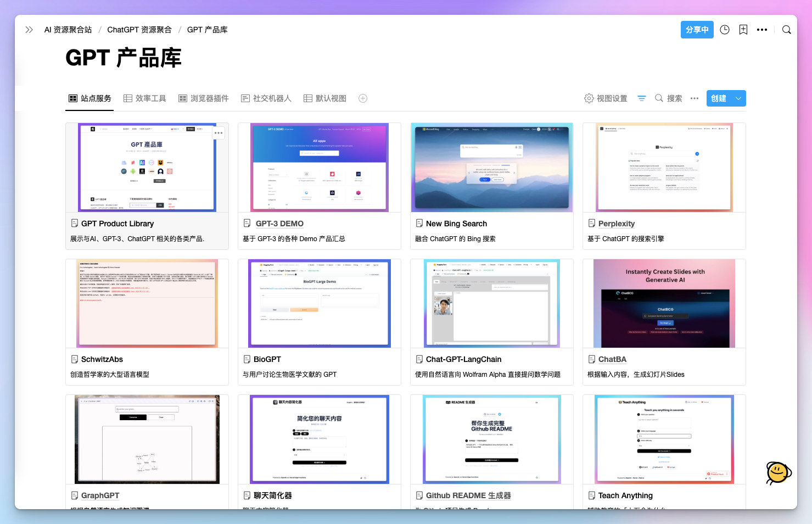
Task: Add a new view with plus icon
Action: point(363,98)
